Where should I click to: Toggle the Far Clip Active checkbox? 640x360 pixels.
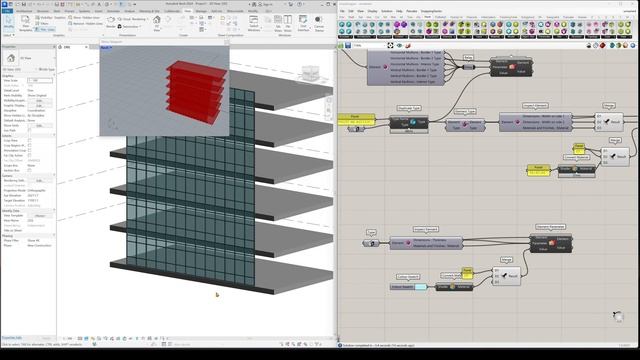(x=29, y=156)
